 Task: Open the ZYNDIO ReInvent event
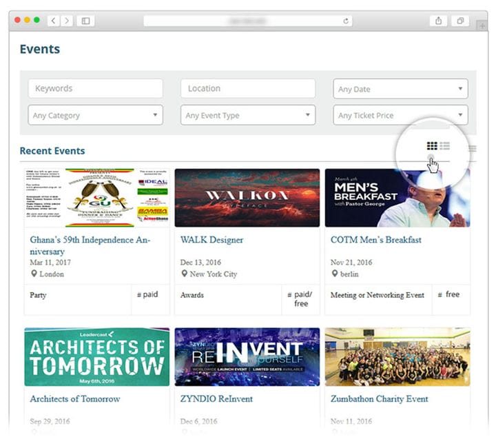(x=216, y=399)
